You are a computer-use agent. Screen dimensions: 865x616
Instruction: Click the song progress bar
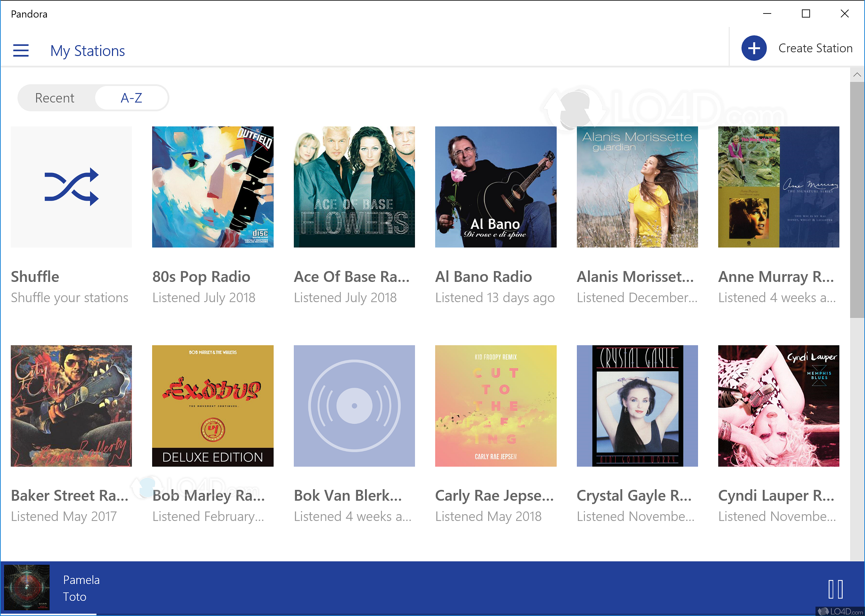432,614
